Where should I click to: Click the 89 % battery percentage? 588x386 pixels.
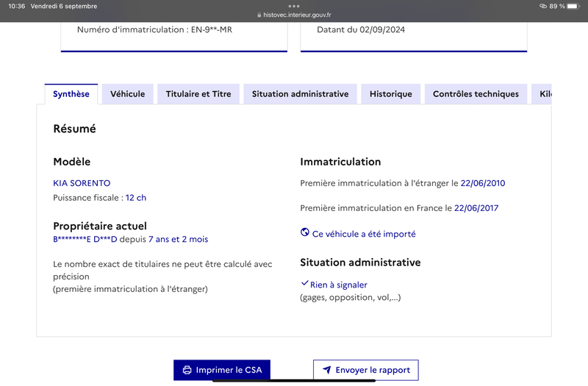click(x=557, y=6)
